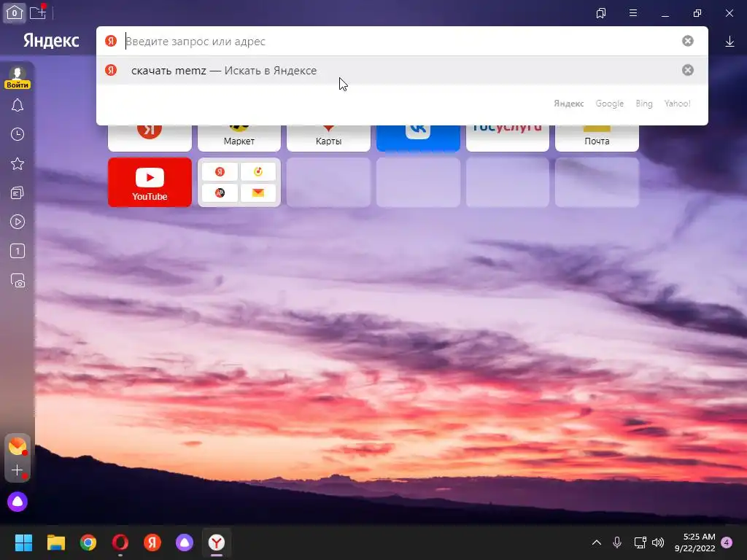Click the Яндекс logo

tap(51, 41)
